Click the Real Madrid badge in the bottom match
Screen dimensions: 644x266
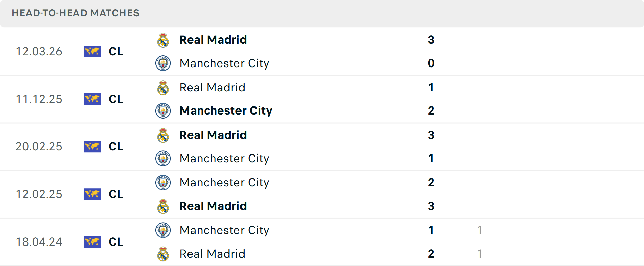[163, 254]
